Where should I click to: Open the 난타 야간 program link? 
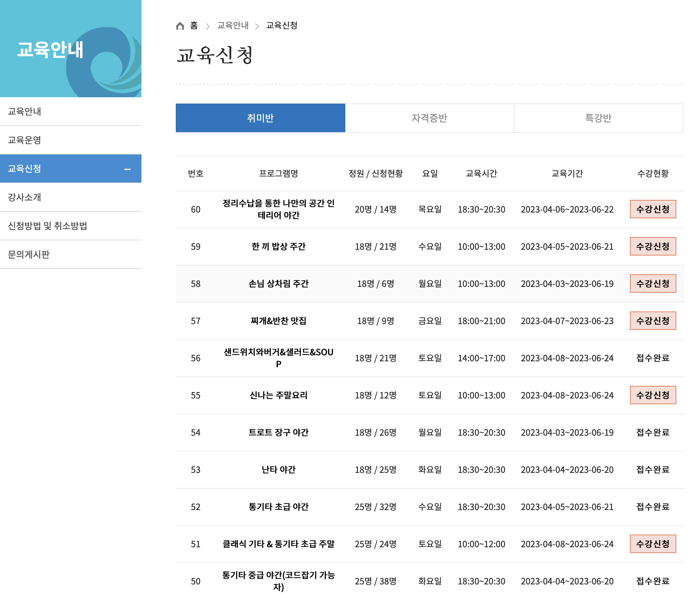click(278, 469)
